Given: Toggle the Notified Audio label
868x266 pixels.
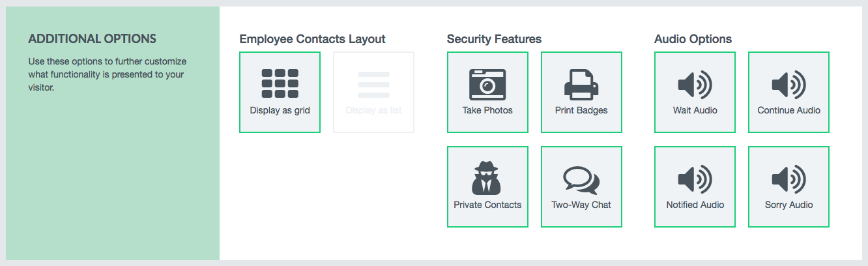Looking at the screenshot, I should (x=695, y=205).
